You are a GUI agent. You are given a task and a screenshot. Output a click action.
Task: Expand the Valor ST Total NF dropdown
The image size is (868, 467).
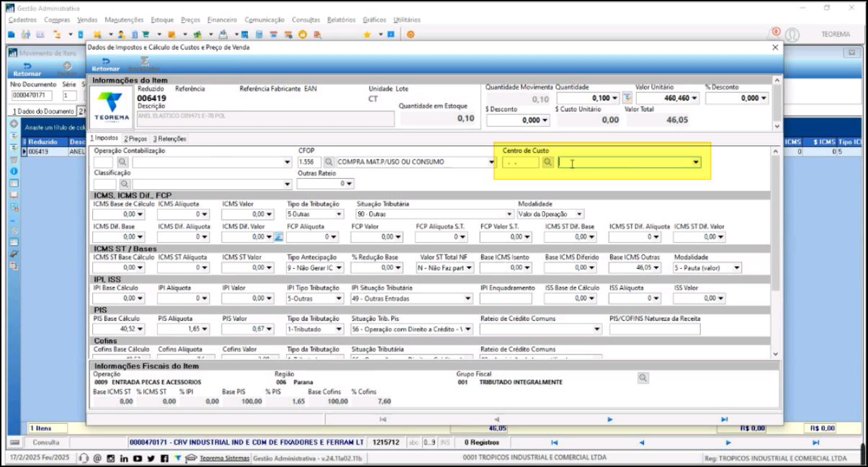click(x=470, y=268)
